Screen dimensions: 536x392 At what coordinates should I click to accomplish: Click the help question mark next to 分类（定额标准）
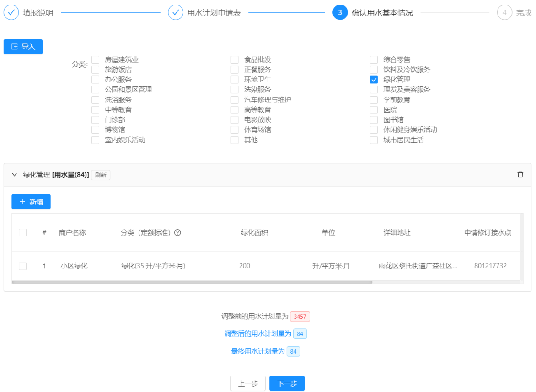tap(177, 233)
